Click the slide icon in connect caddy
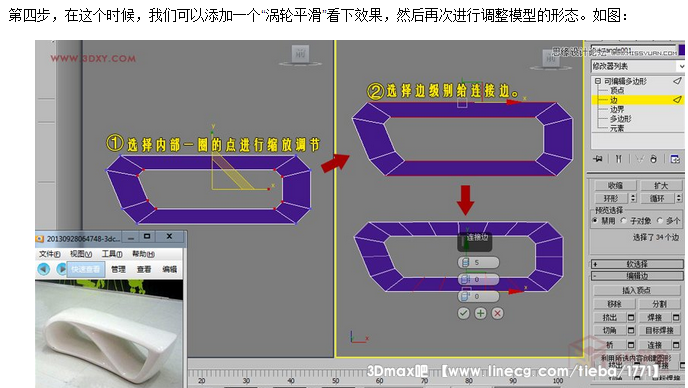The image size is (688, 388). click(465, 296)
